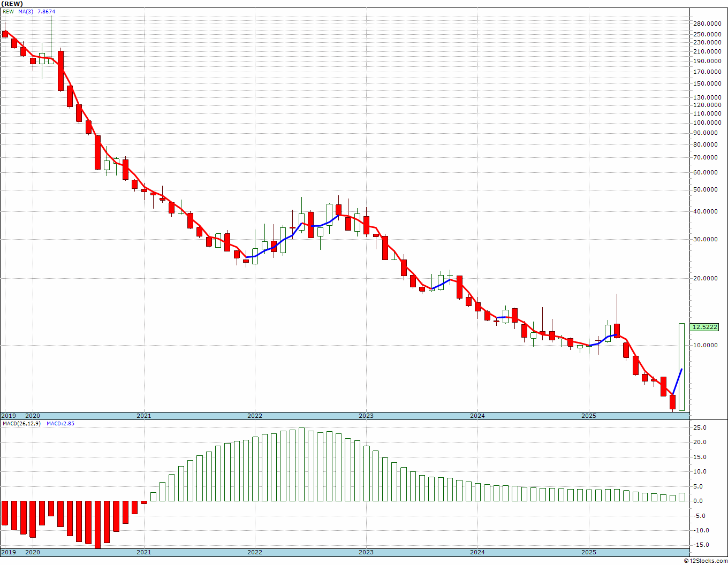Click the 20.0000 price axis label
This screenshot has height=565, width=728.
[x=707, y=278]
